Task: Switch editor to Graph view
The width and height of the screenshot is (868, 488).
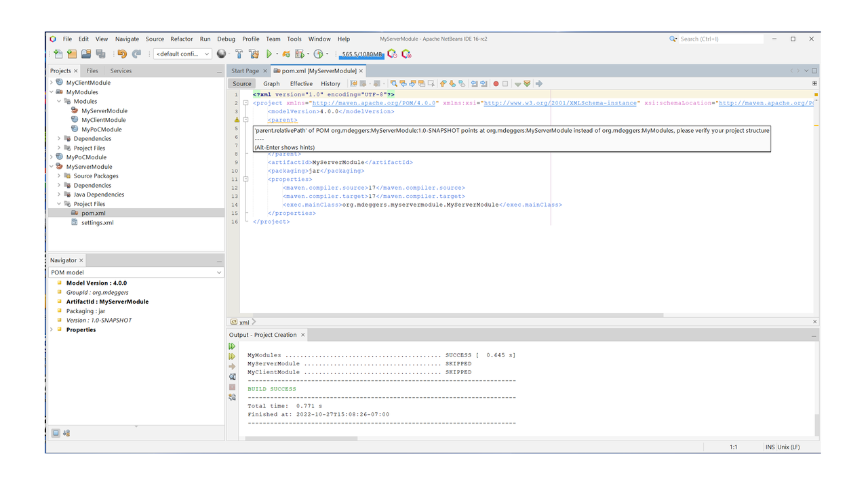Action: pyautogui.click(x=271, y=83)
